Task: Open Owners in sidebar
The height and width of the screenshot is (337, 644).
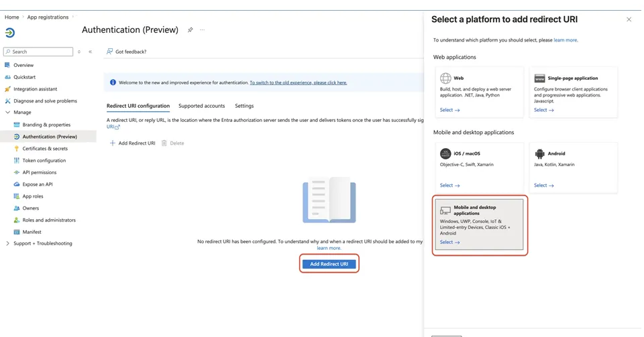Action: coord(31,208)
